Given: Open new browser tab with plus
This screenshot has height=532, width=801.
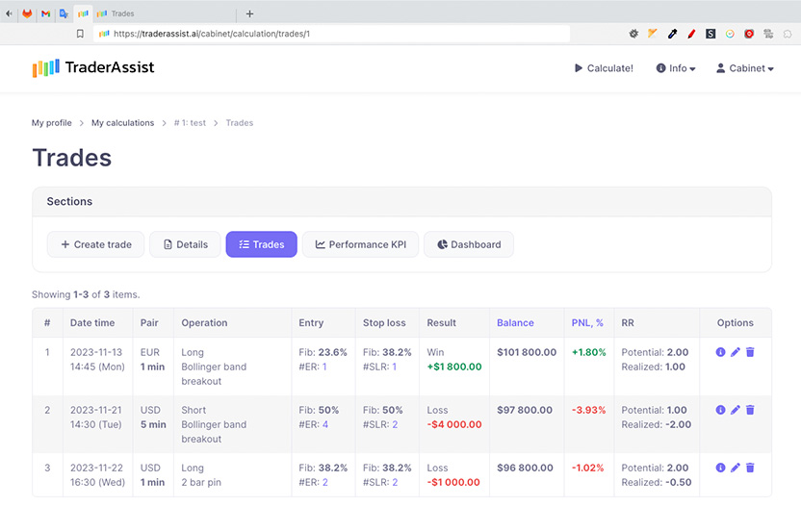Looking at the screenshot, I should (250, 13).
